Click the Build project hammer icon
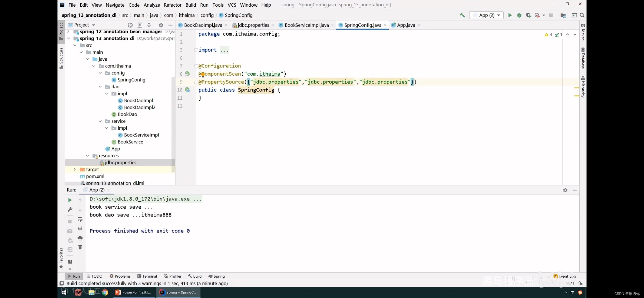The image size is (644, 298). (x=462, y=15)
